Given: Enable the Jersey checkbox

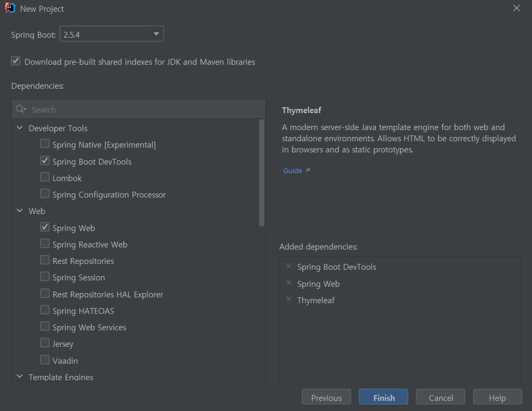Looking at the screenshot, I should click(x=45, y=343).
